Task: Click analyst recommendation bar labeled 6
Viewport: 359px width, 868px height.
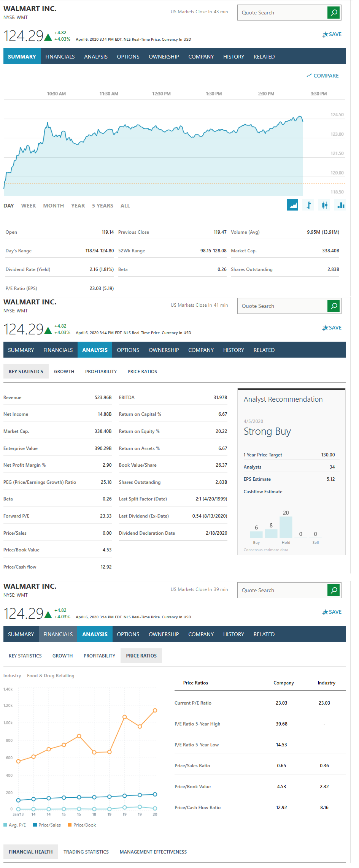Action: pyautogui.click(x=256, y=534)
